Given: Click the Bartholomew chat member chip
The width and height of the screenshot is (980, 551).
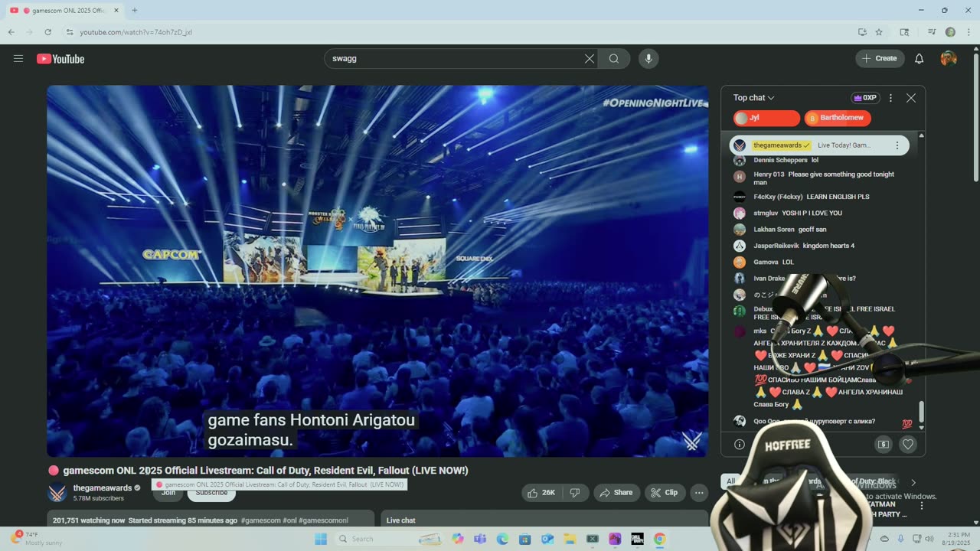Looking at the screenshot, I should click(838, 118).
